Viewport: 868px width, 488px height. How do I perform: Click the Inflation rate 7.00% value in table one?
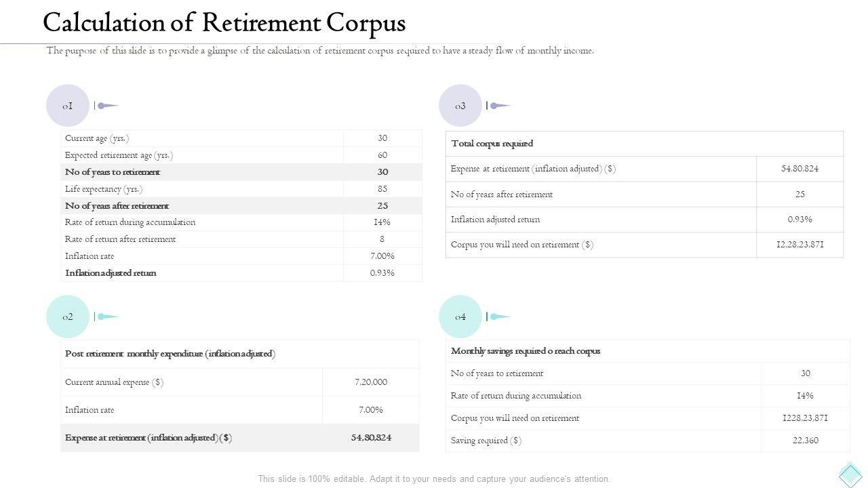click(x=382, y=256)
